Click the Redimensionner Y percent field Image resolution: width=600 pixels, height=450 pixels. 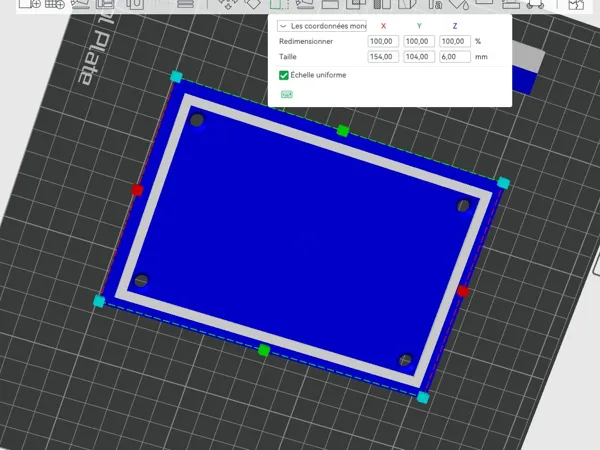419,41
